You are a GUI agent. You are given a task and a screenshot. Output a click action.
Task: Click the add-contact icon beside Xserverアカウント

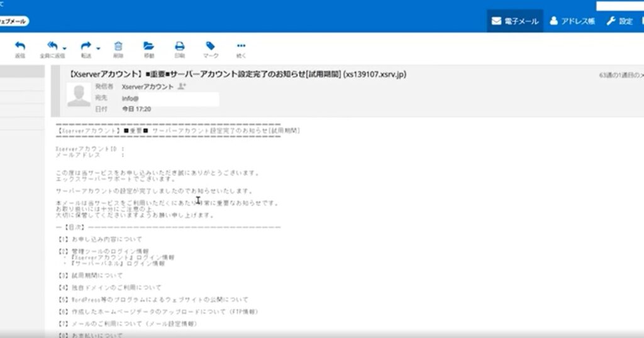(x=182, y=87)
